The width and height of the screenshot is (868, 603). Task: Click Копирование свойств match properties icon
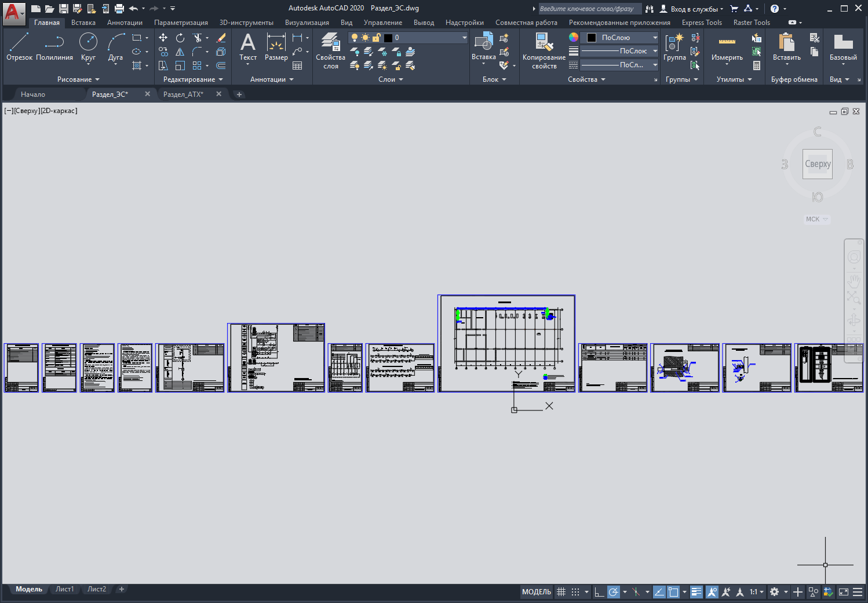click(x=544, y=50)
